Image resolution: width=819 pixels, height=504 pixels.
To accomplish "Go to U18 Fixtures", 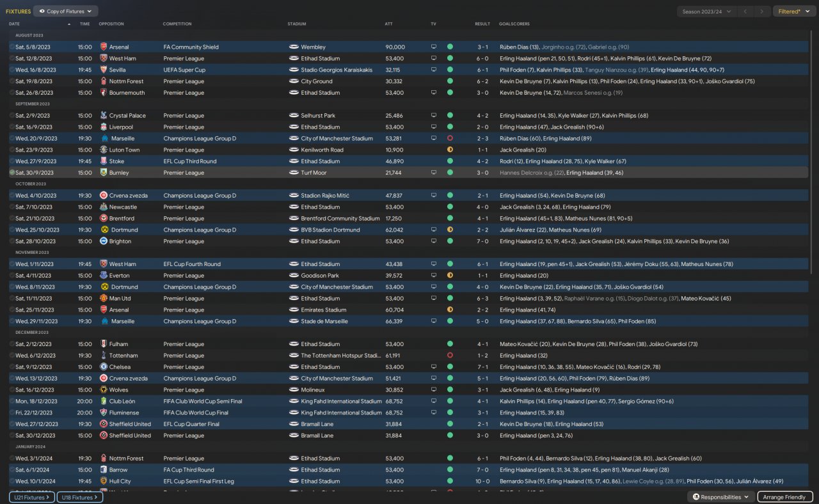I will (x=80, y=497).
